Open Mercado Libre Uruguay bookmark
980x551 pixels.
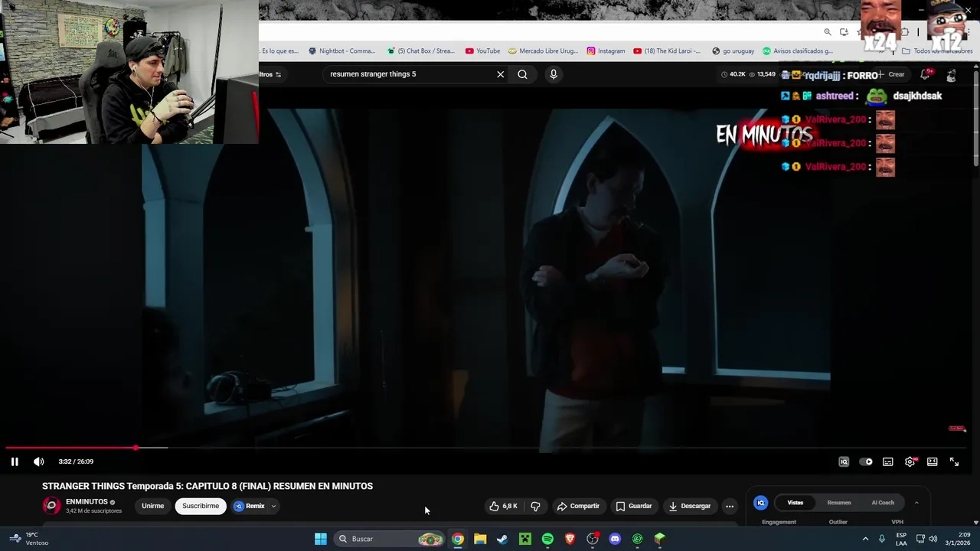[543, 51]
